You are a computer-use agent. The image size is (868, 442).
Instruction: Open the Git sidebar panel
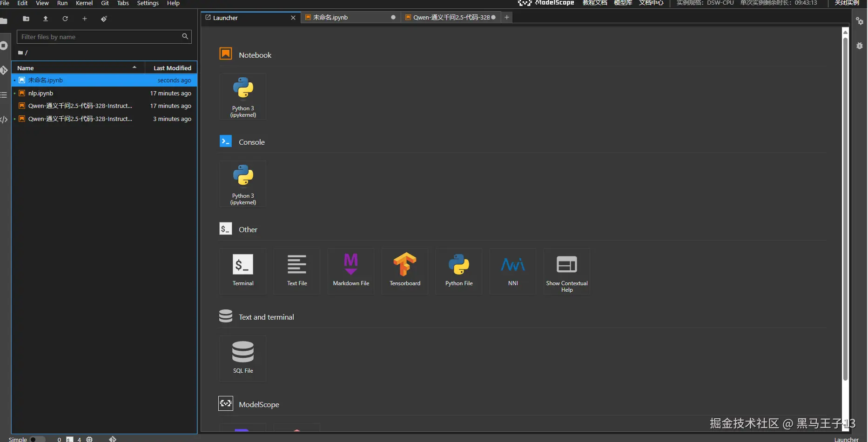[4, 70]
